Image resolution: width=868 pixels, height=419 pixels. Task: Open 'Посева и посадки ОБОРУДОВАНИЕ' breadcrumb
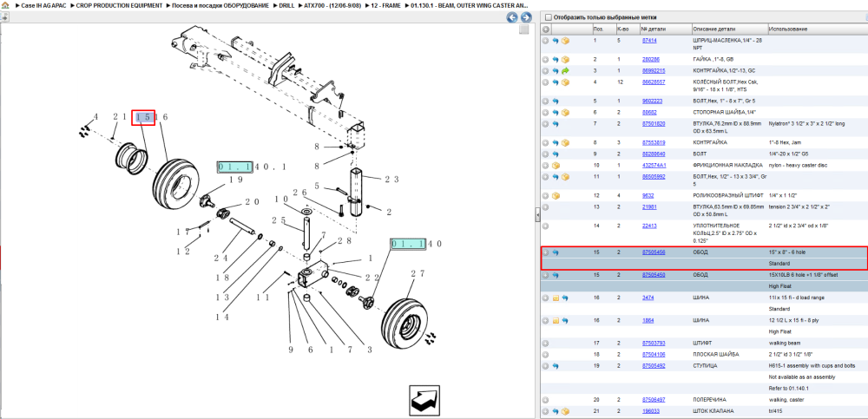(221, 5)
